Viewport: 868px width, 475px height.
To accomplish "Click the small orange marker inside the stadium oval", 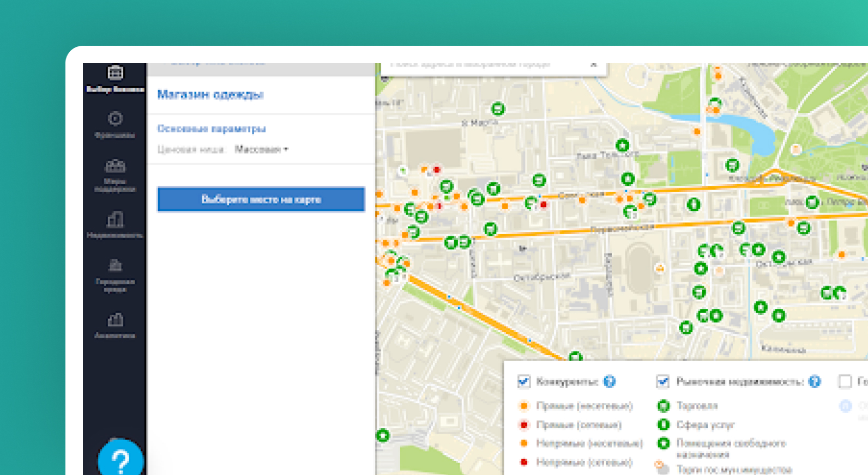I will pos(660,268).
